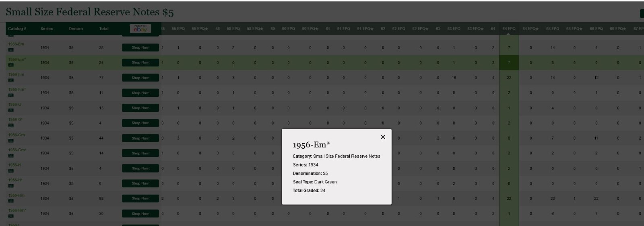The width and height of the screenshot is (644, 226).
Task: Click Shop Now for 1956-Hm
Action: [140, 198]
